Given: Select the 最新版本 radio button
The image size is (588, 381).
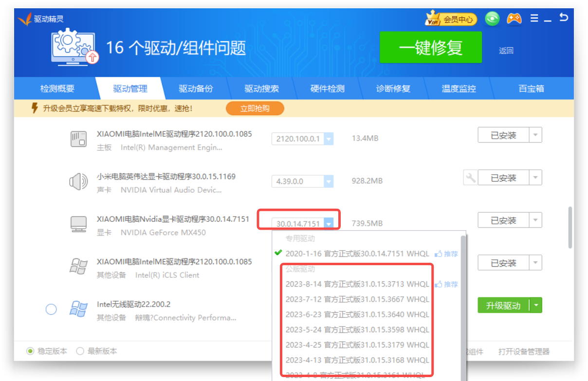Looking at the screenshot, I should (80, 351).
